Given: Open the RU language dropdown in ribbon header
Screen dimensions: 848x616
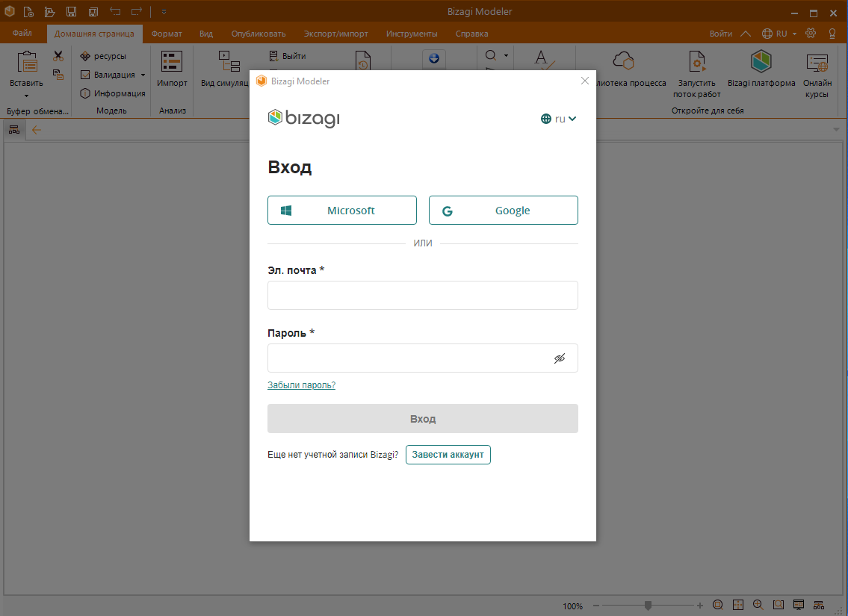Looking at the screenshot, I should coord(779,34).
